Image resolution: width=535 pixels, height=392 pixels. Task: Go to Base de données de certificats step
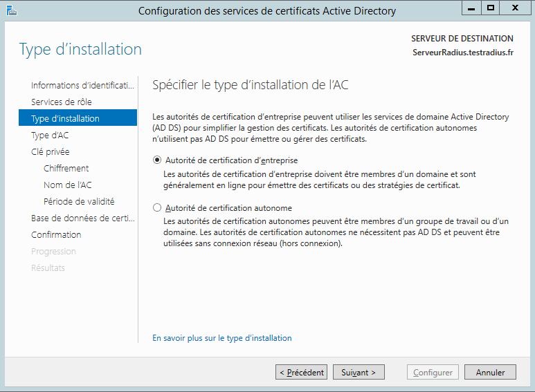82,218
